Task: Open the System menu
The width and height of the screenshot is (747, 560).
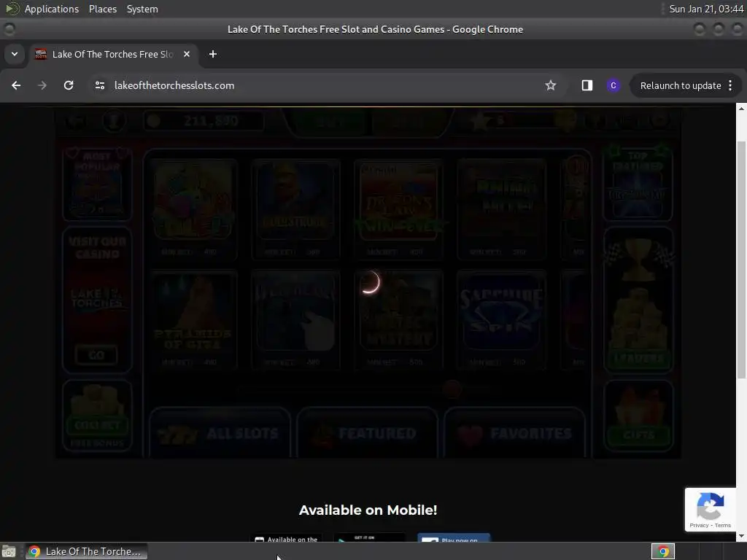Action: [142, 9]
